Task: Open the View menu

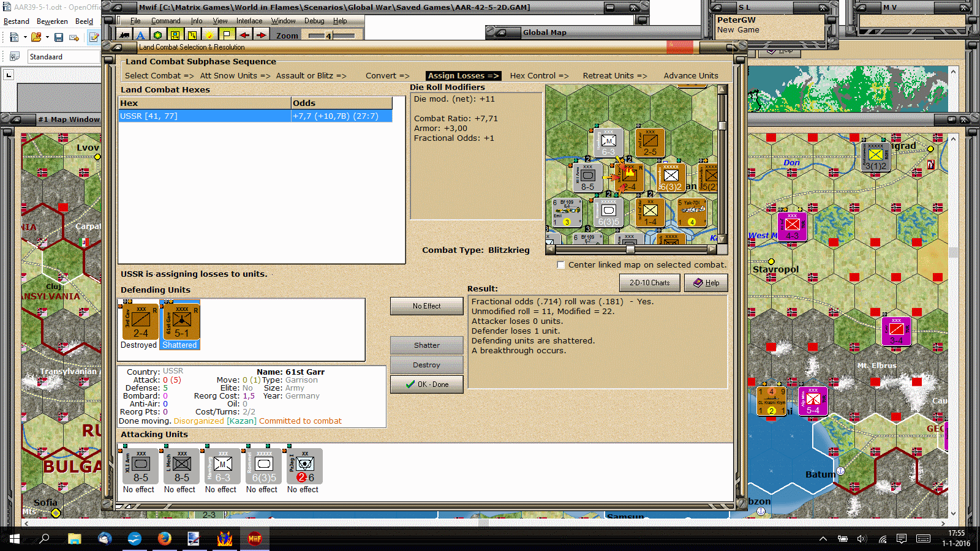Action: point(221,21)
